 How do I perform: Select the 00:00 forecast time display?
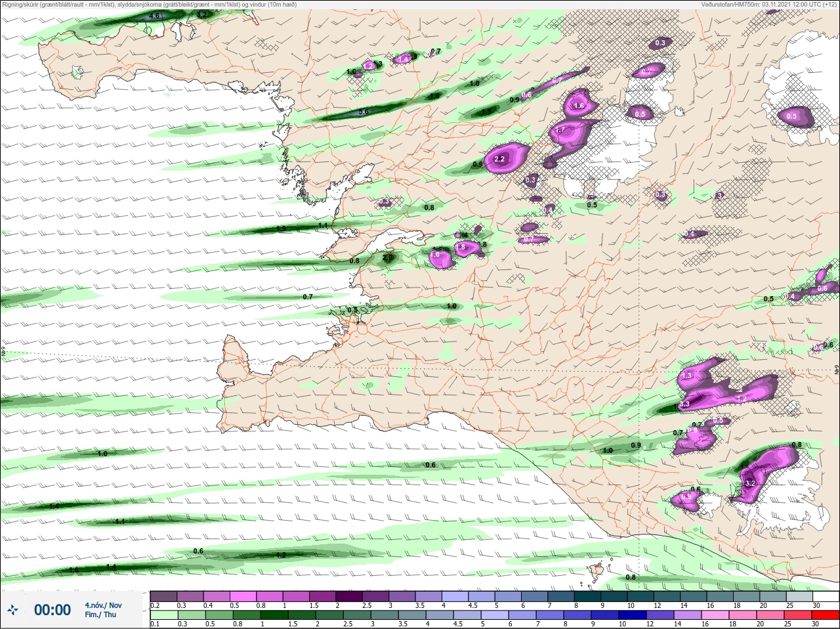52,610
